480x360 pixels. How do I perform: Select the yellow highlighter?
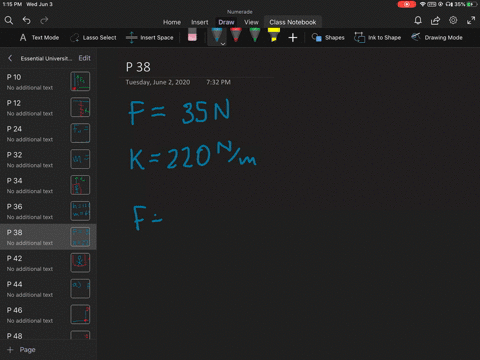tap(274, 35)
